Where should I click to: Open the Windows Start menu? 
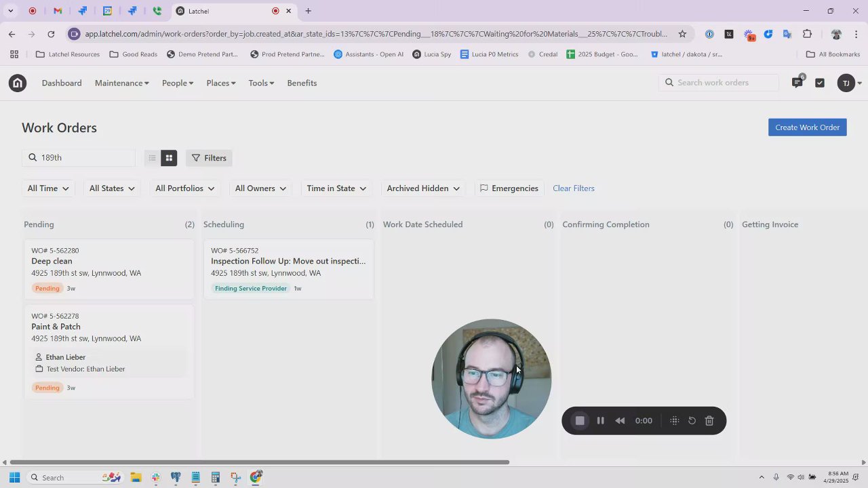coord(14,478)
